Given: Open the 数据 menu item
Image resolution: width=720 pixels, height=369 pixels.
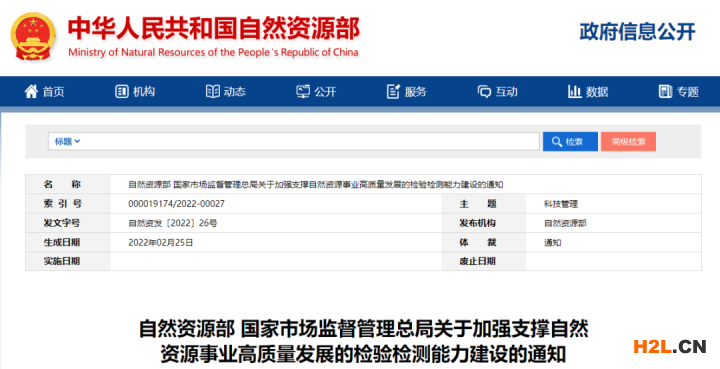Looking at the screenshot, I should [588, 91].
